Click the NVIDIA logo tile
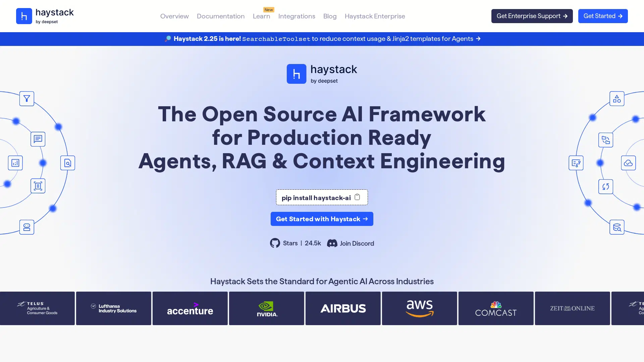This screenshot has width=644, height=362. (267, 308)
